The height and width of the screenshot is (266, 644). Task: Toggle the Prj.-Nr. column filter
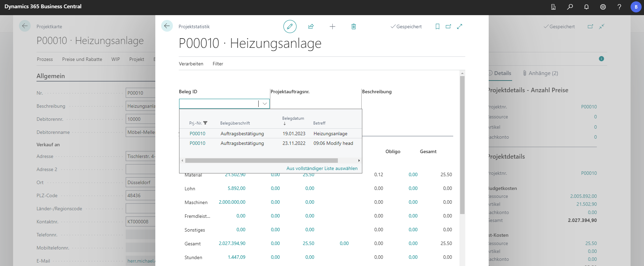click(x=205, y=123)
